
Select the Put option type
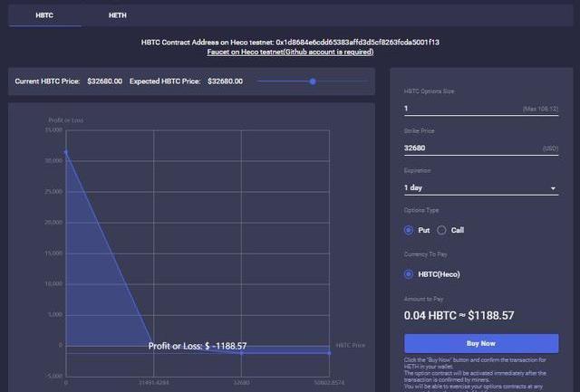[x=410, y=230]
